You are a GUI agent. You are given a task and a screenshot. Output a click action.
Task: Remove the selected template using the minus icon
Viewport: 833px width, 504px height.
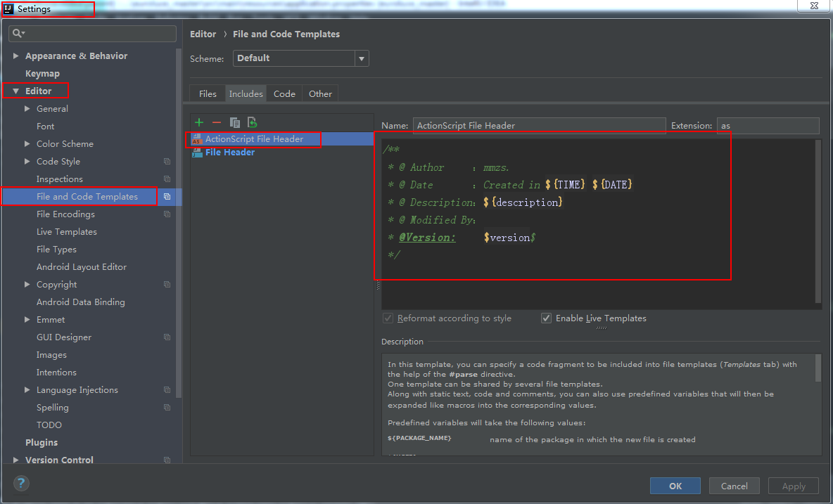click(x=216, y=122)
